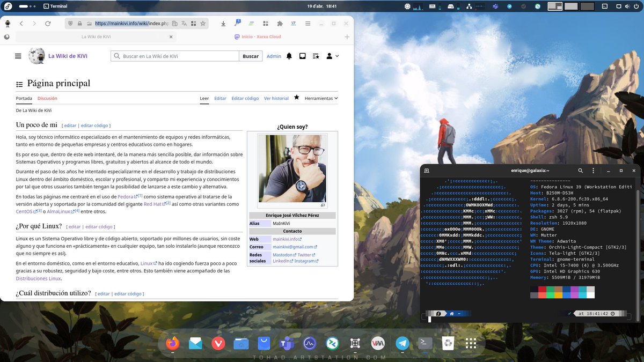644x362 pixels.
Task: Open Telegram from the dock
Action: point(401,343)
